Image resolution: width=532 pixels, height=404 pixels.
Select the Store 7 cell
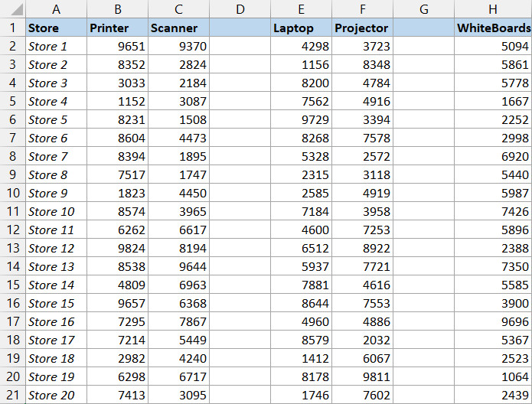[56, 156]
